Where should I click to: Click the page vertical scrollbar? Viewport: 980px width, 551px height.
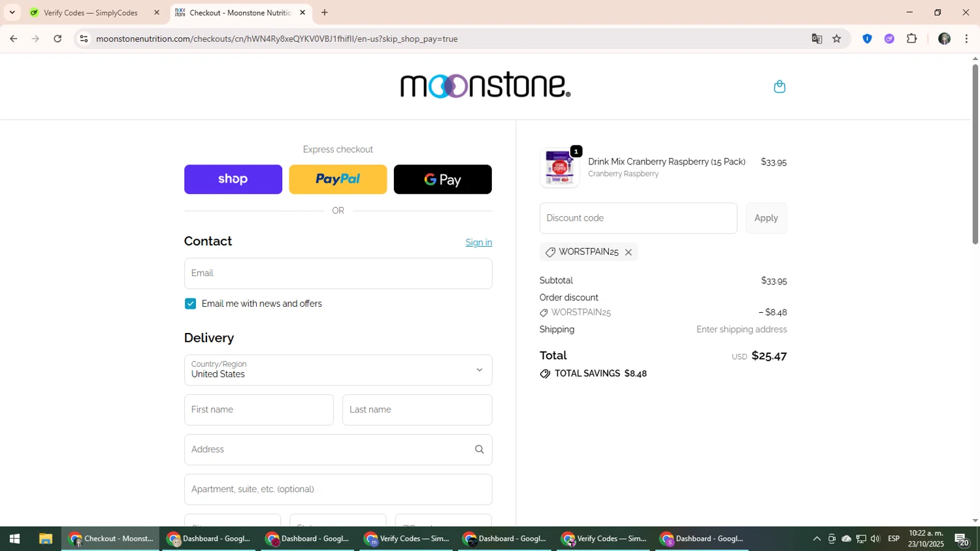pos(975,154)
